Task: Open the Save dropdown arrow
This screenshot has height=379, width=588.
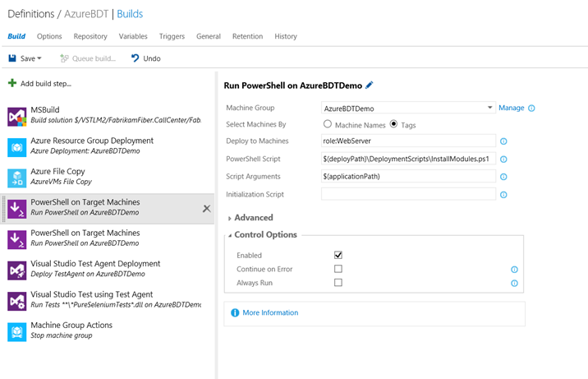Action: pos(39,59)
